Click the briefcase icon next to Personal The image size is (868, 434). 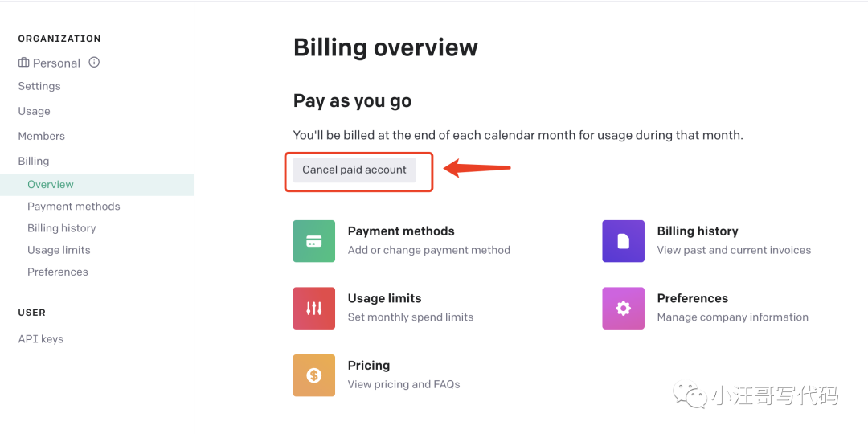[x=24, y=63]
